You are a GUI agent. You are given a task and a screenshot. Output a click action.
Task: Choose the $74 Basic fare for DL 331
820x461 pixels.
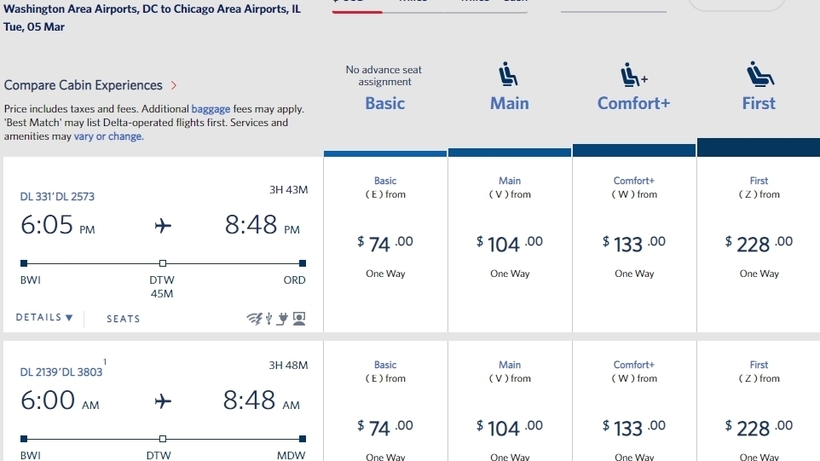(x=385, y=244)
